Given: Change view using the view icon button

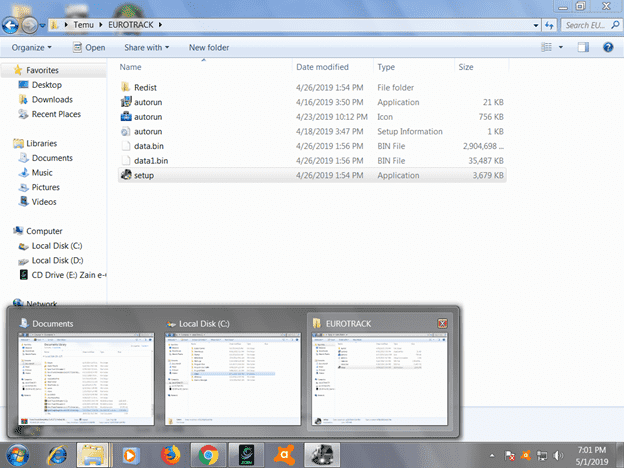Looking at the screenshot, I should tap(546, 47).
